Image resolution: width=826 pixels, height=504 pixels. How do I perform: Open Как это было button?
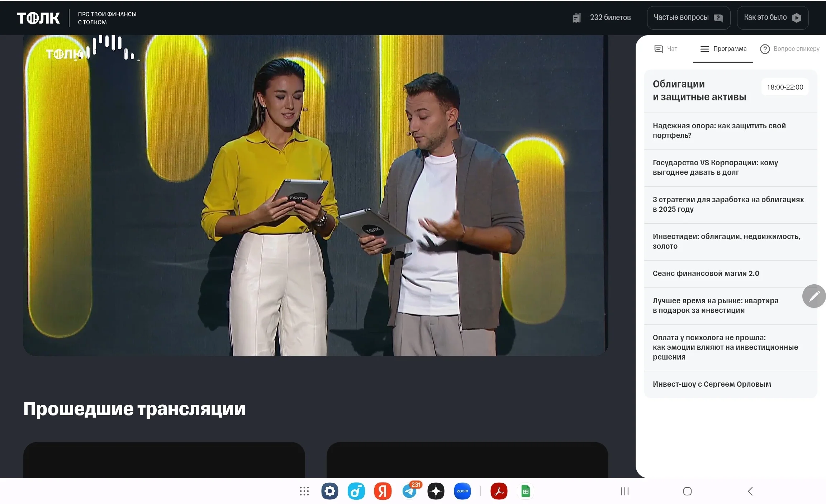click(773, 18)
